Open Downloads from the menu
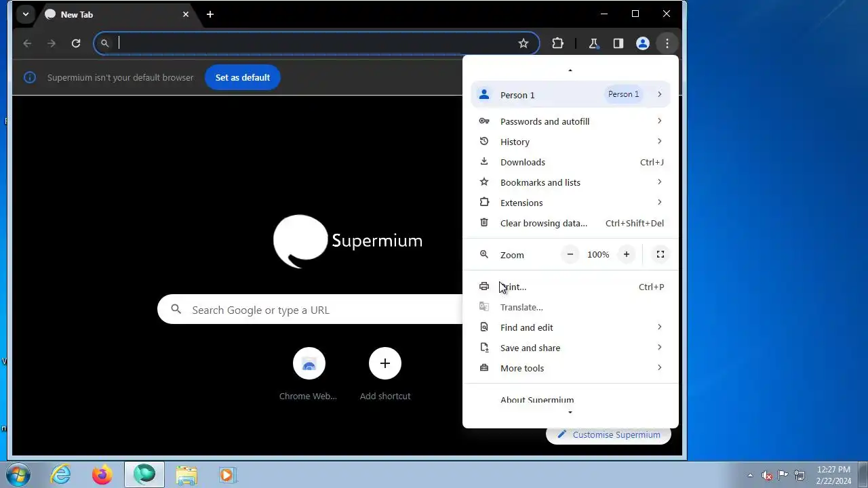 tap(570, 162)
